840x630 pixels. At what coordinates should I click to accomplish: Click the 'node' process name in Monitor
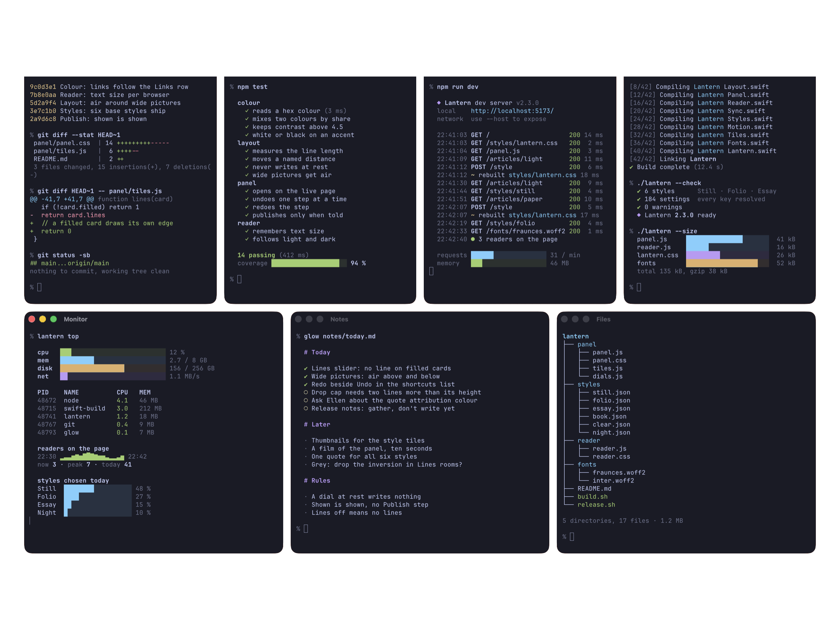pos(71,400)
